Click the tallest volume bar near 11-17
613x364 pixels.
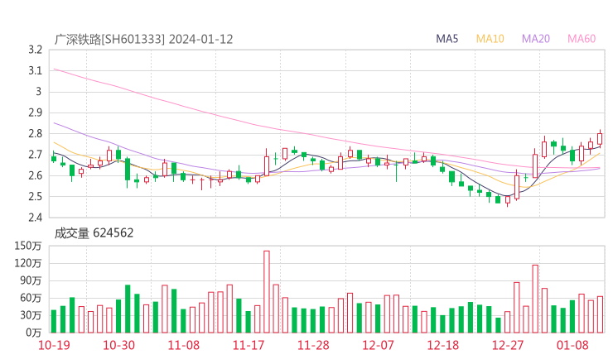(x=267, y=292)
